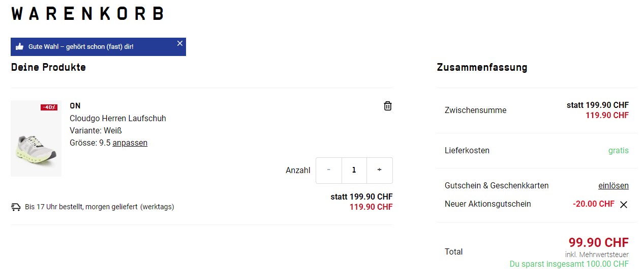Delete the Cloudgo shoe with trash icon
The image size is (644, 280).
coord(388,106)
